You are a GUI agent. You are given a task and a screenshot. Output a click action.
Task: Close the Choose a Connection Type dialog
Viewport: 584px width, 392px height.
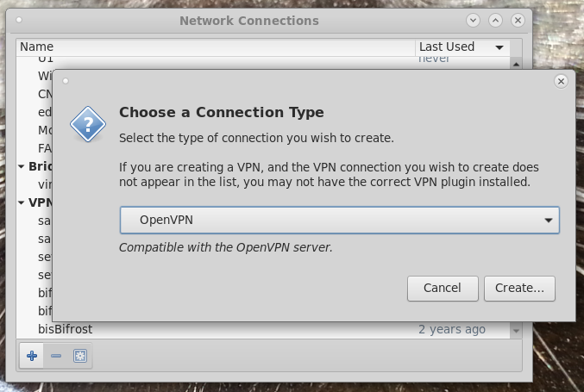[561, 81]
